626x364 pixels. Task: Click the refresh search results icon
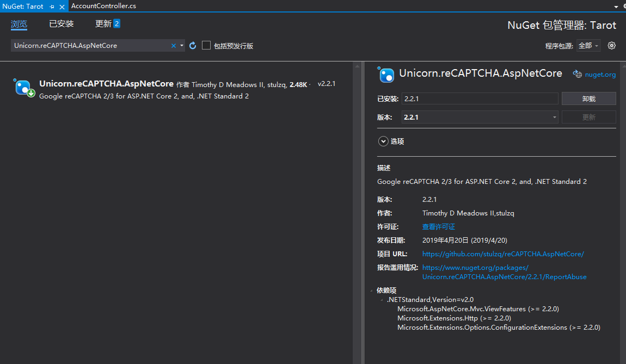[x=193, y=46]
